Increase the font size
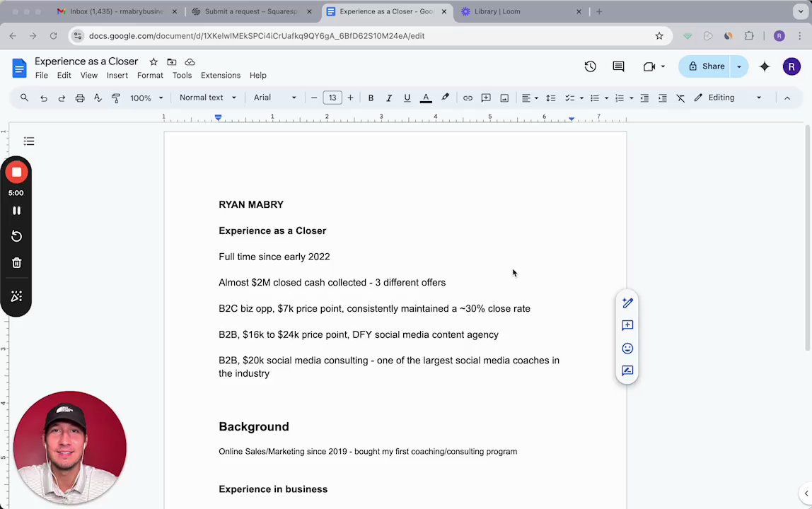Viewport: 812px width, 509px height. (351, 98)
